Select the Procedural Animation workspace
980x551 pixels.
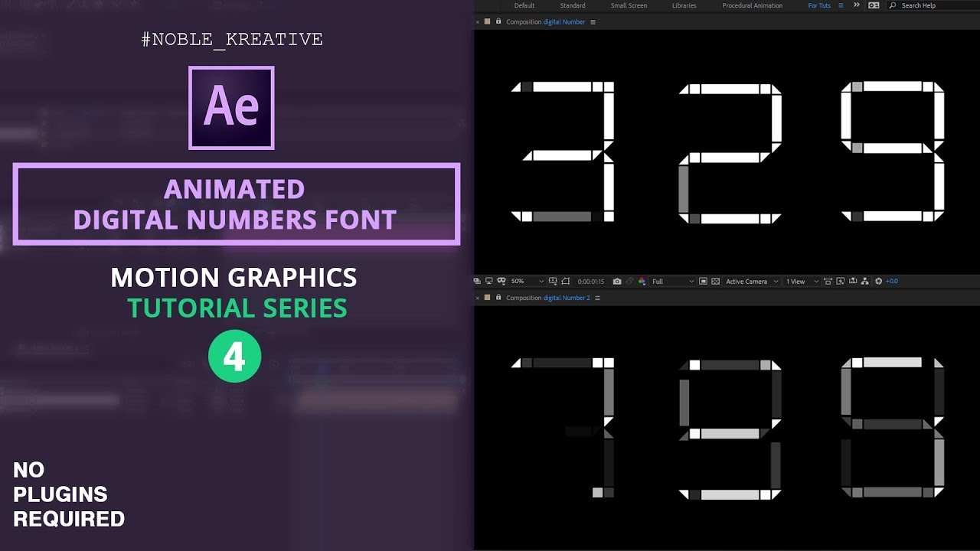752,5
